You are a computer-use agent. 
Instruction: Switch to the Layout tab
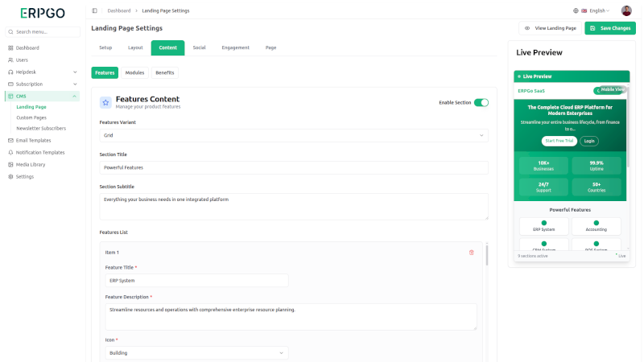(x=135, y=47)
